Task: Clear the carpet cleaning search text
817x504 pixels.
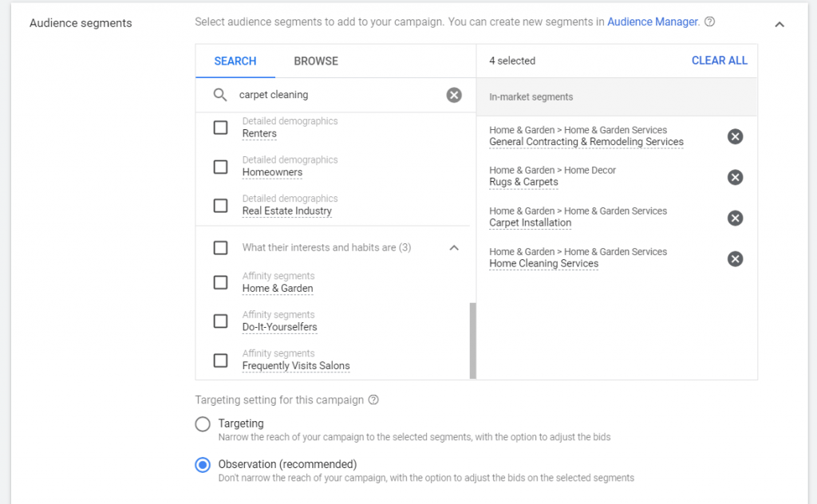Action: coord(454,94)
